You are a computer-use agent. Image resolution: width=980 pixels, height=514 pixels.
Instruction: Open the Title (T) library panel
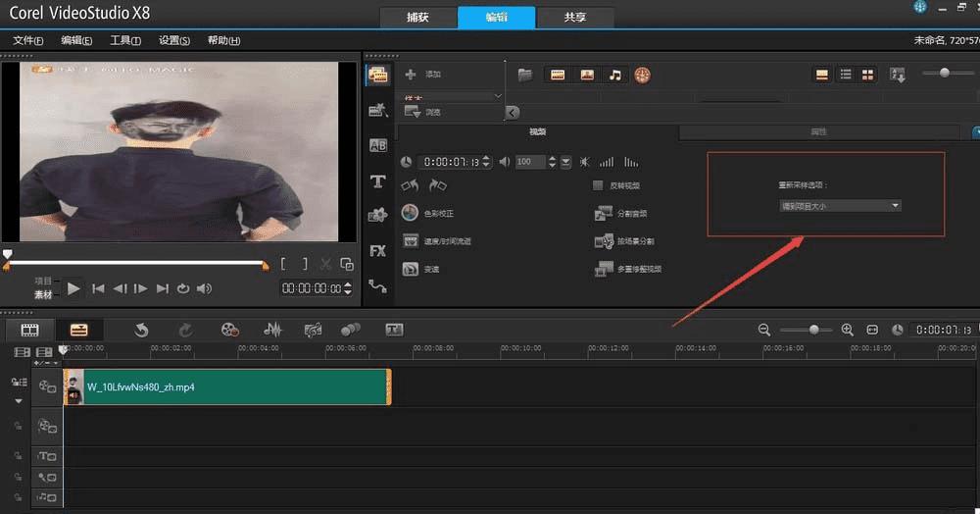click(377, 181)
